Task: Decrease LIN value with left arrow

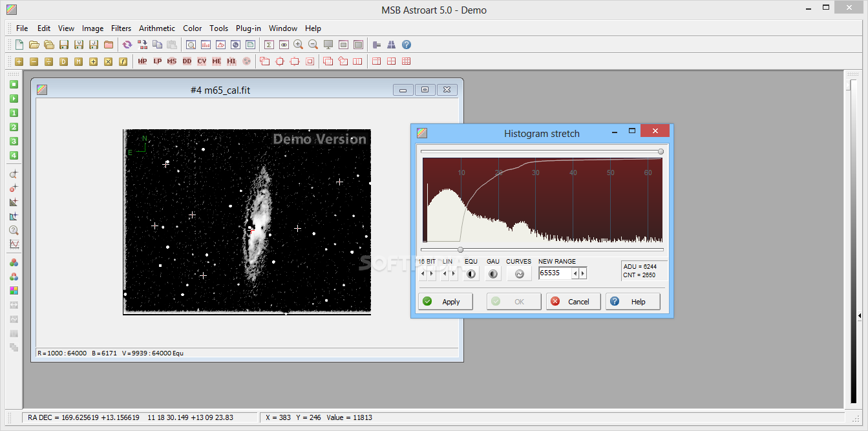Action: [444, 274]
